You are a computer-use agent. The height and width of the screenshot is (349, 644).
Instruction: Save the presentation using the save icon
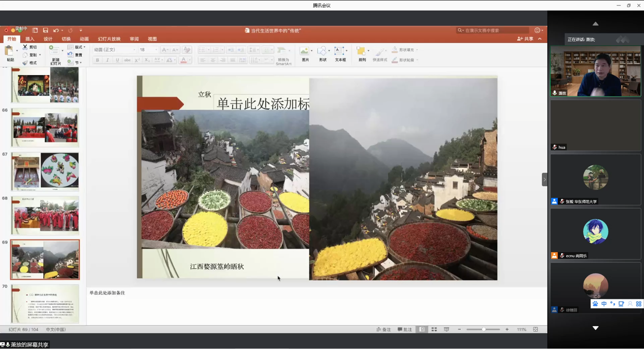tap(45, 30)
